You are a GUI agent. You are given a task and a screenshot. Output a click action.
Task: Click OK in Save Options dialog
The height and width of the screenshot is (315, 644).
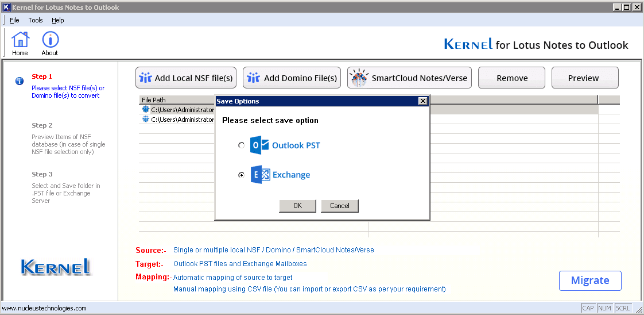coord(298,206)
